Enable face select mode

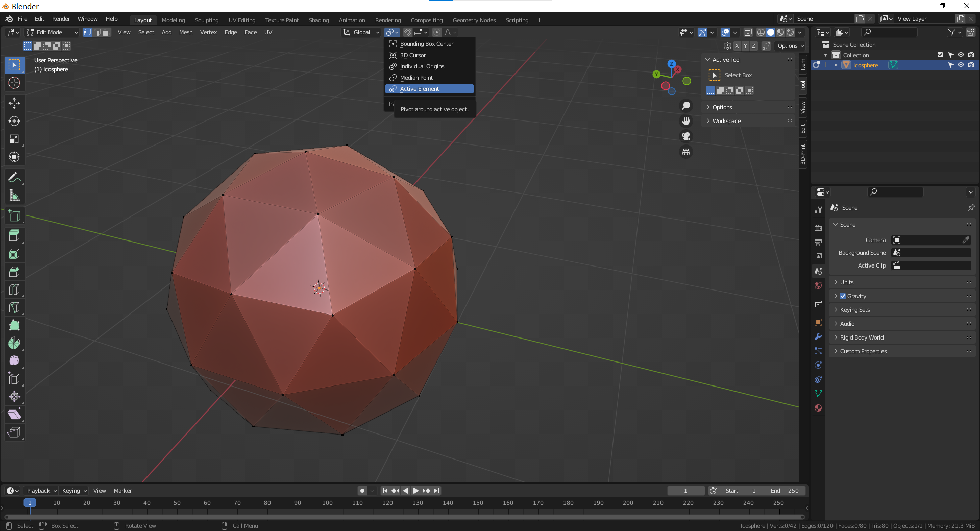coord(107,32)
